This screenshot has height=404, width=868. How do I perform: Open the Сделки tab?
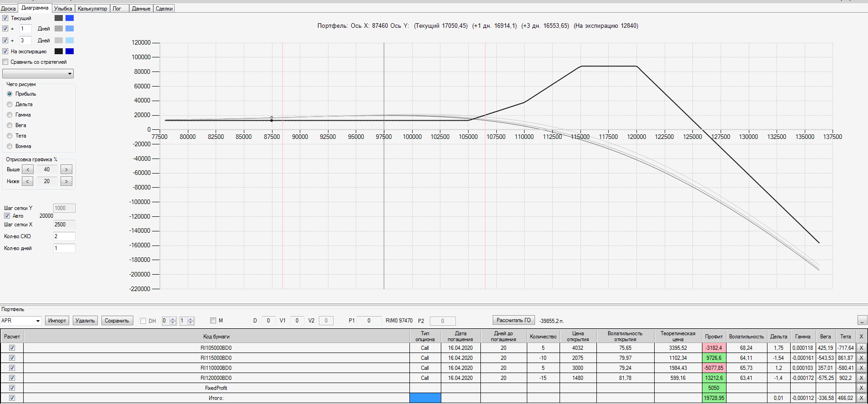[x=164, y=9]
